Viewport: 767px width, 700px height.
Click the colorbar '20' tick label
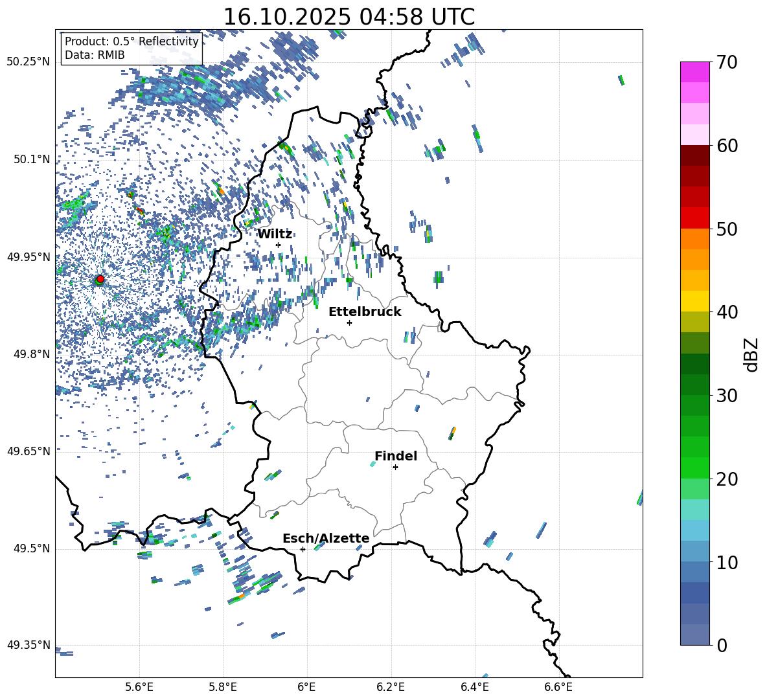click(726, 479)
